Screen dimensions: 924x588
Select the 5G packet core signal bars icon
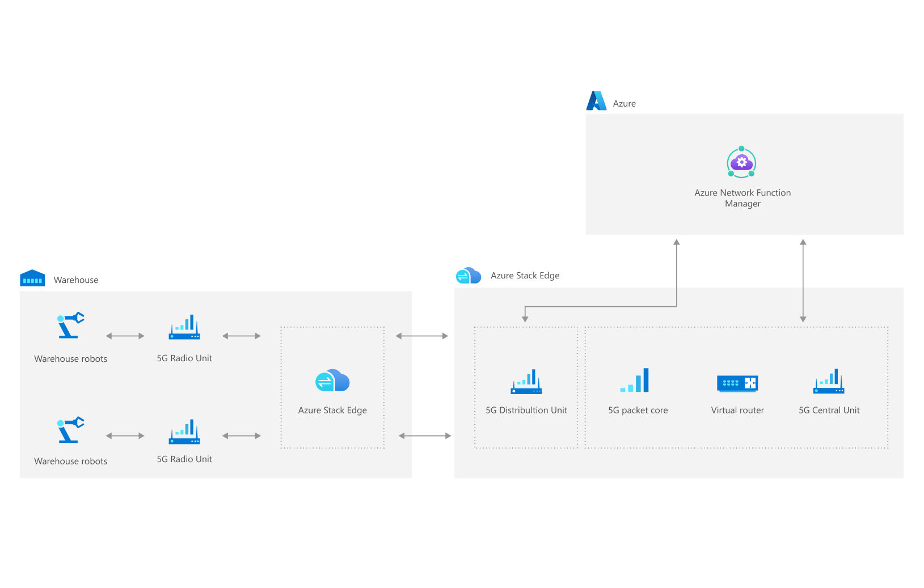[x=635, y=380]
